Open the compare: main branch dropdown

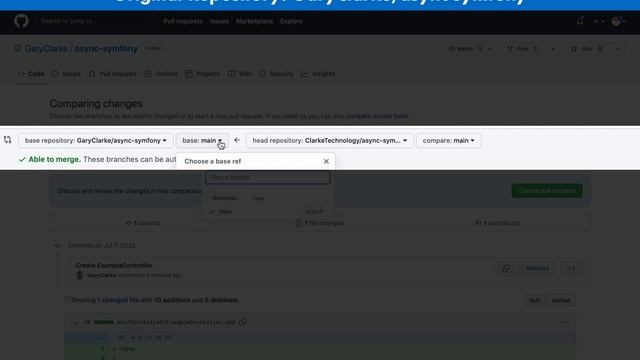(x=449, y=140)
